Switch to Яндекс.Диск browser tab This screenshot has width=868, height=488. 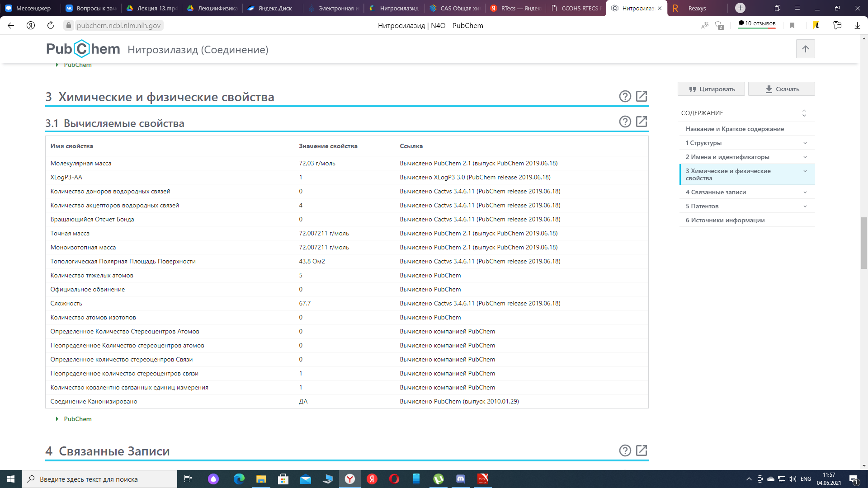(x=274, y=8)
